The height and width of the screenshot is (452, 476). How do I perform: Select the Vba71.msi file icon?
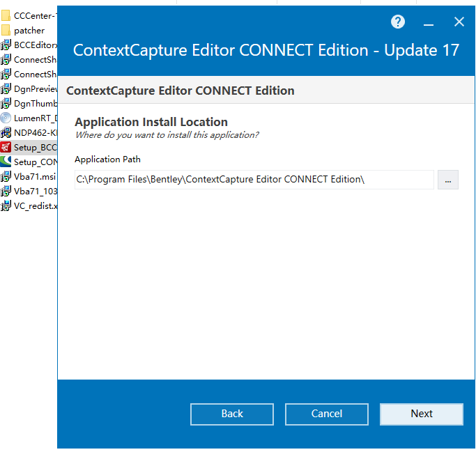tap(6, 177)
